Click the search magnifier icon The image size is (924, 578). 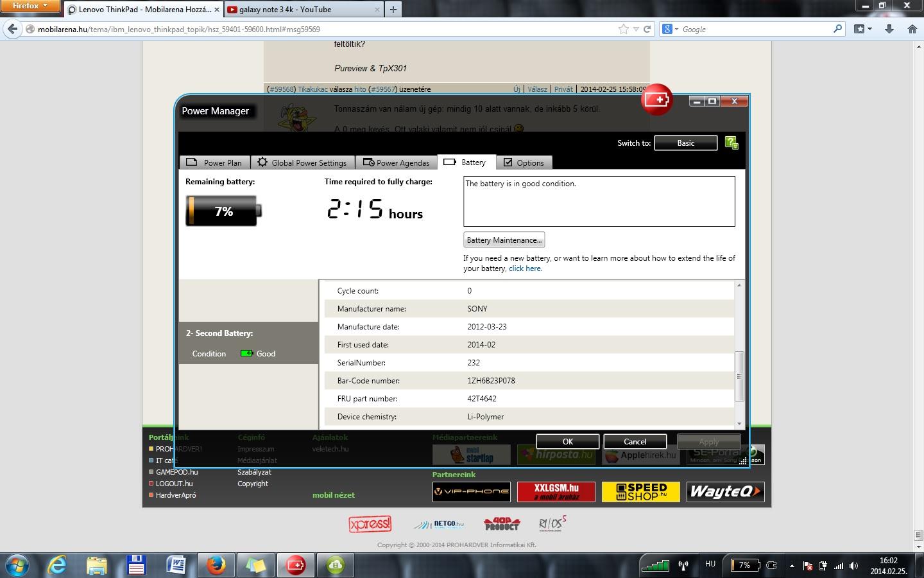837,29
